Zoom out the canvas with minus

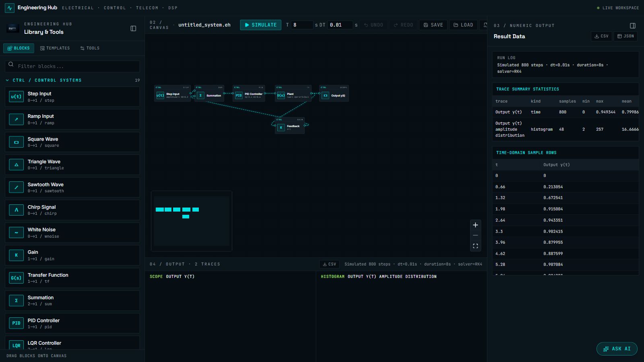(x=475, y=235)
